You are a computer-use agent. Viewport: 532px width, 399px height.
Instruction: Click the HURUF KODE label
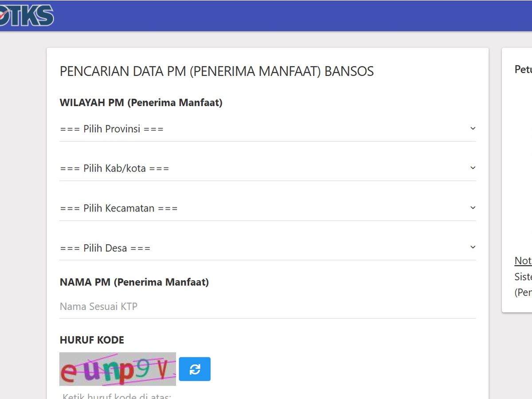coord(92,340)
